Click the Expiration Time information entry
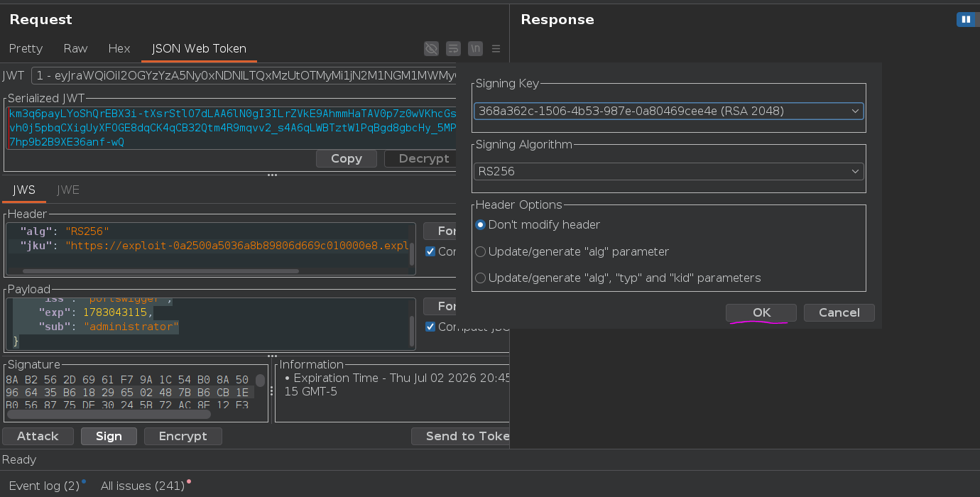 point(398,384)
